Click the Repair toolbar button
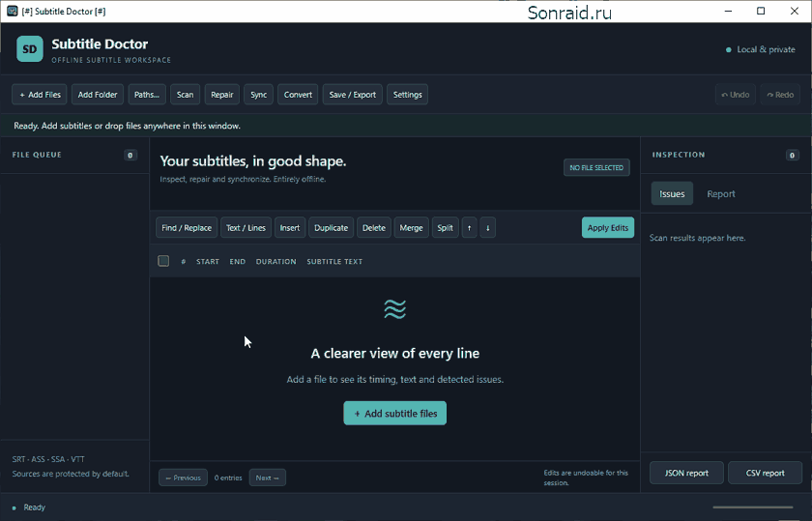 pyautogui.click(x=222, y=95)
